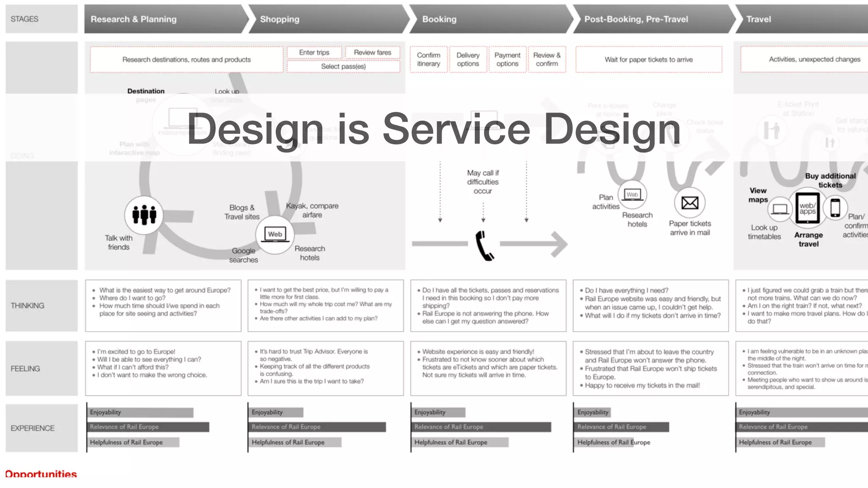868x488 pixels.
Task: Select the Web laptop icon near Google searches
Action: pyautogui.click(x=275, y=235)
